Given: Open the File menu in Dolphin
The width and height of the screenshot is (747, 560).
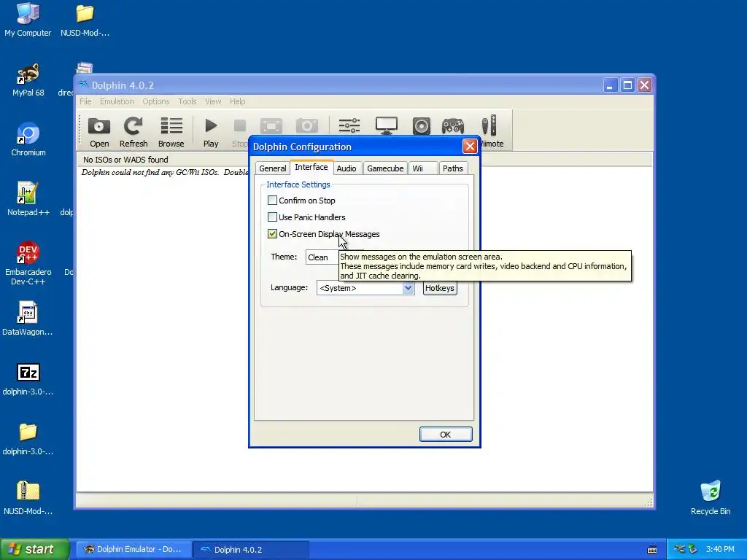Looking at the screenshot, I should pyautogui.click(x=86, y=101).
